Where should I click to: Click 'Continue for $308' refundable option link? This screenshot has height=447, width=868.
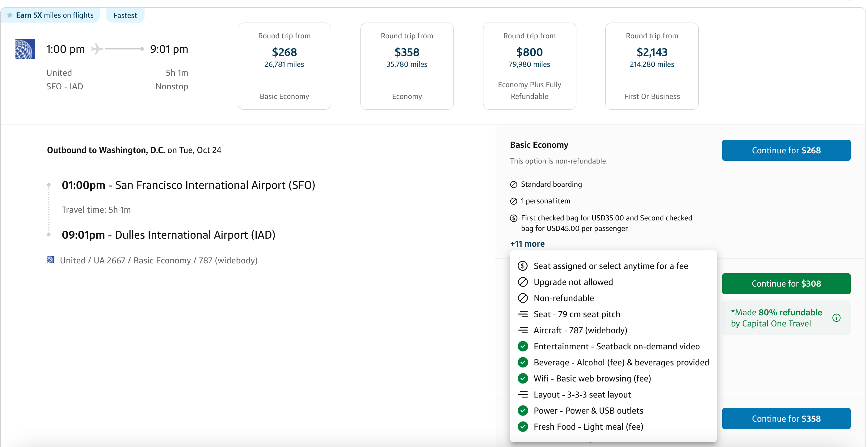click(x=786, y=283)
